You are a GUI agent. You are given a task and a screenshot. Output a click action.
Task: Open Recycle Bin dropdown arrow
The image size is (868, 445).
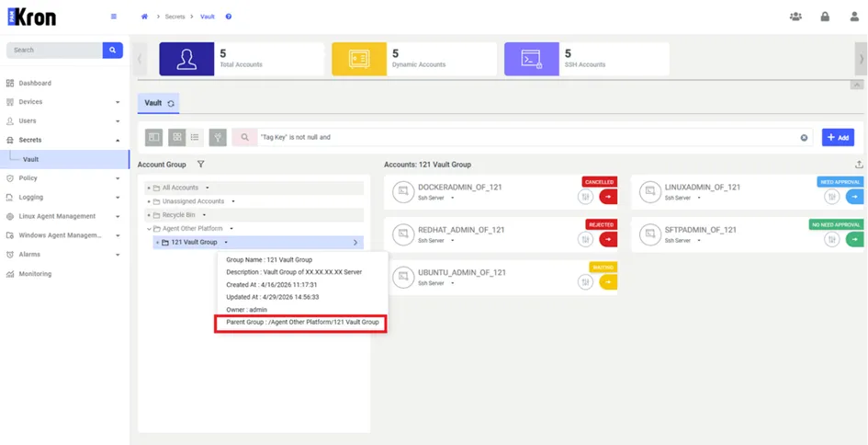(204, 215)
